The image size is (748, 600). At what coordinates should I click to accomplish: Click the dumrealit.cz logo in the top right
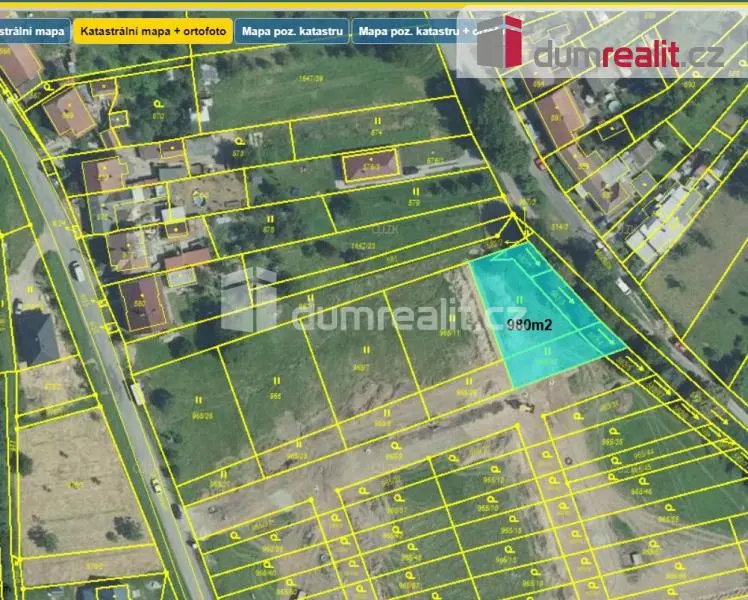pyautogui.click(x=602, y=45)
